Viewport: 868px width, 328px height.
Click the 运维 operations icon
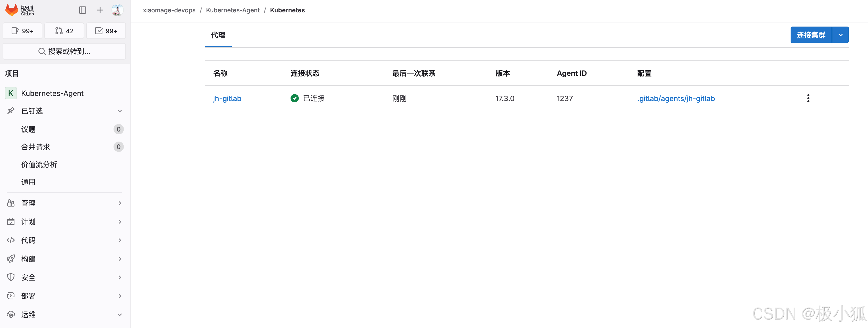pyautogui.click(x=11, y=315)
